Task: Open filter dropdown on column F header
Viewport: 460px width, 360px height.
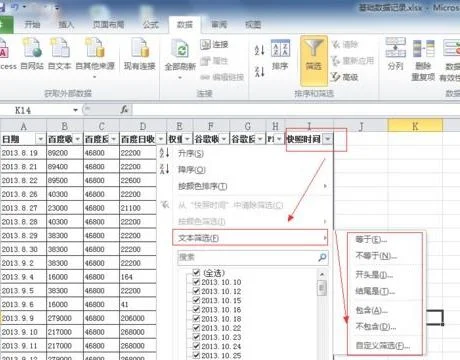Action: click(224, 139)
